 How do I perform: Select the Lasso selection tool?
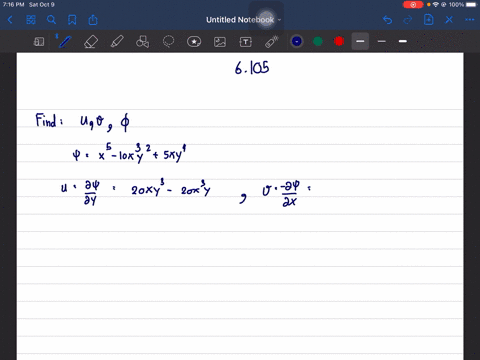pos(168,42)
